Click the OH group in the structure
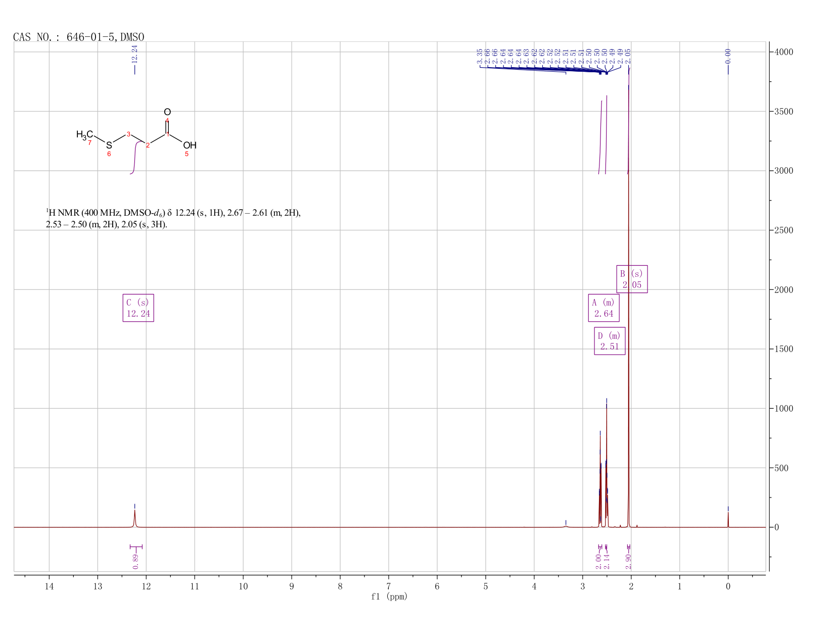This screenshot has height=644, width=834. 190,145
